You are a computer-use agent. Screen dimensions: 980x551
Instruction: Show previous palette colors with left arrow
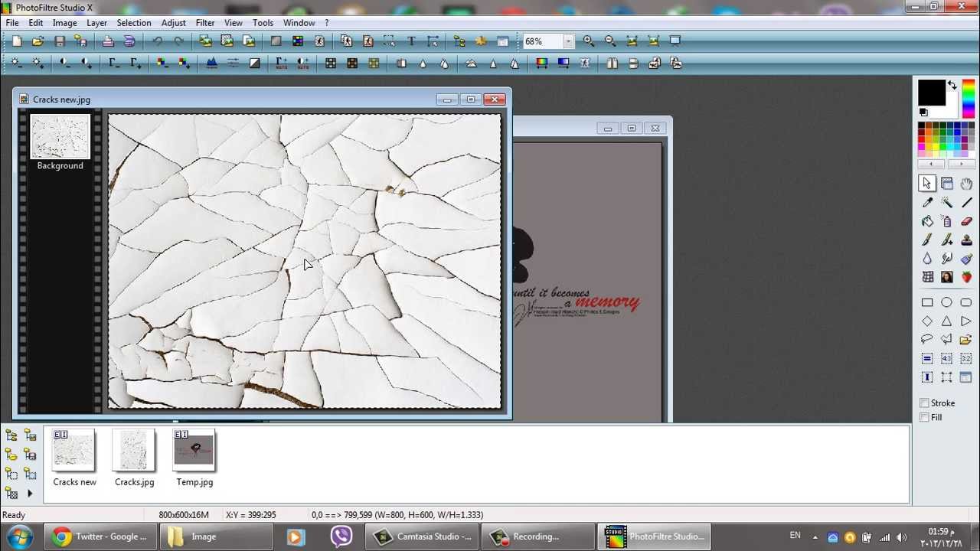931,164
